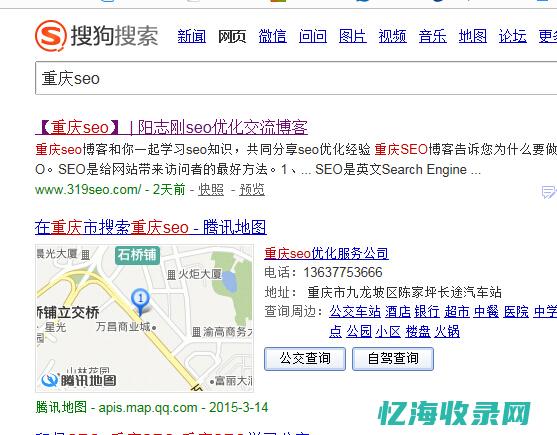
Task: Open the 问问 tab
Action: pos(313,36)
